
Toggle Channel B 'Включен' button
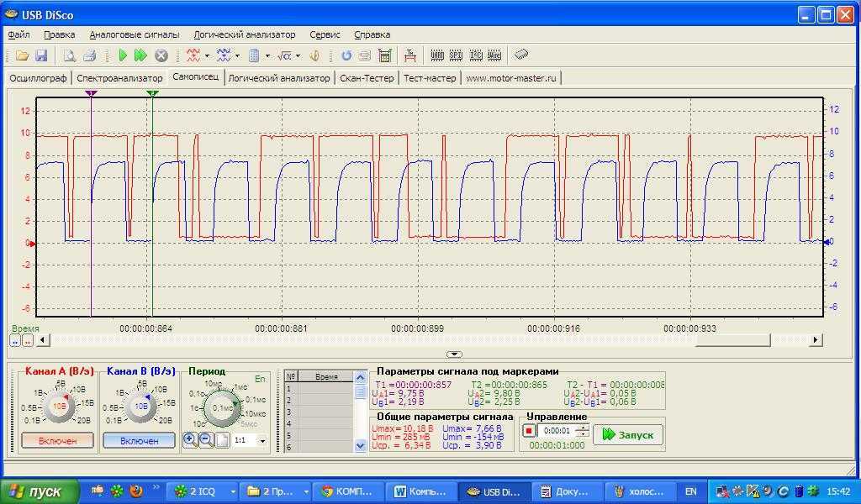(x=139, y=440)
